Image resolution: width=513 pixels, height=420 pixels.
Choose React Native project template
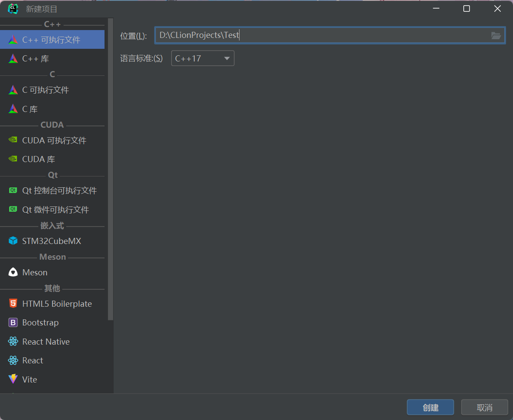tap(46, 342)
